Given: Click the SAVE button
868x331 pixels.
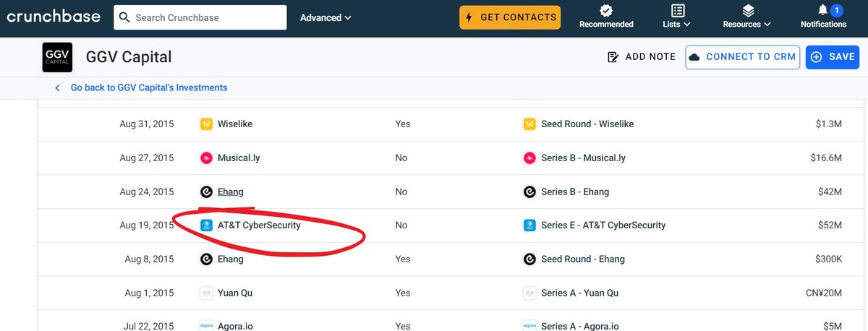Looking at the screenshot, I should pyautogui.click(x=833, y=57).
